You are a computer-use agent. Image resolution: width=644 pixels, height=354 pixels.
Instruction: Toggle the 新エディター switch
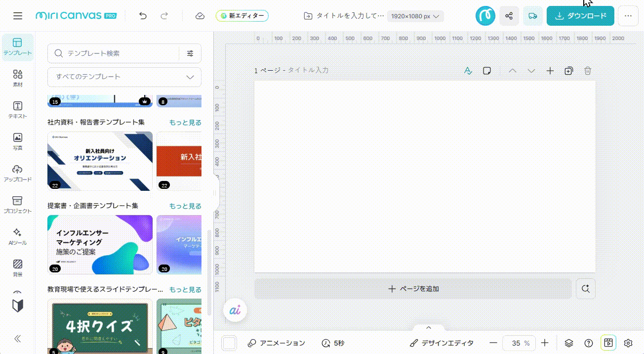point(242,16)
